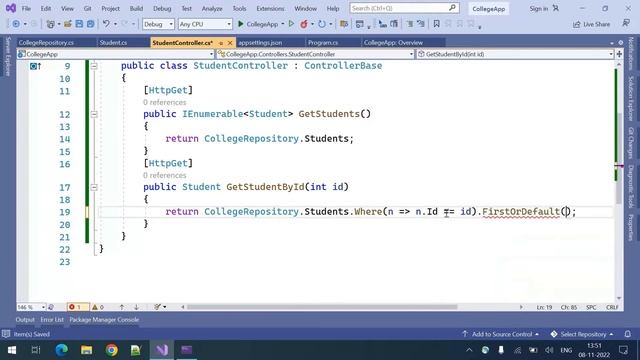Go to next issue with down arrow

click(x=136, y=307)
